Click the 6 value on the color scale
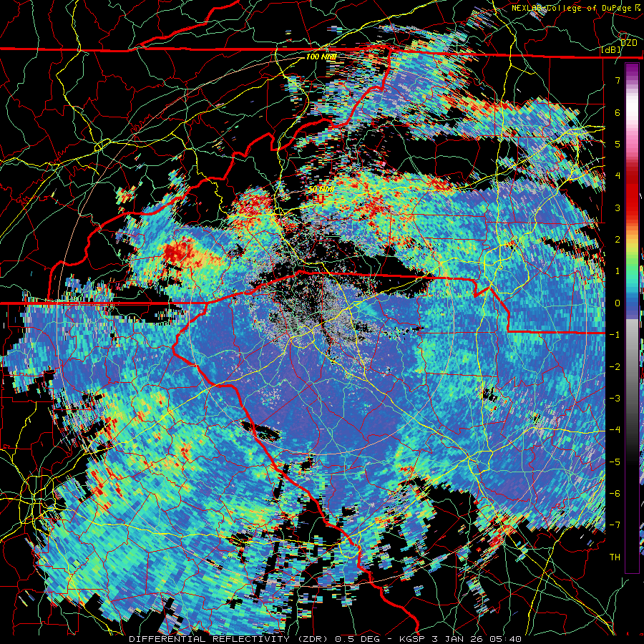This screenshot has width=644, height=644. (618, 112)
